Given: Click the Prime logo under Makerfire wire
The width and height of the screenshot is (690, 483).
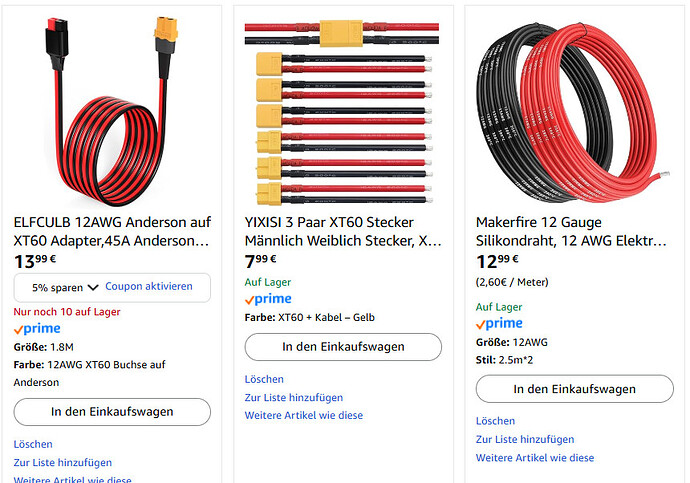Looking at the screenshot, I should coord(499,324).
